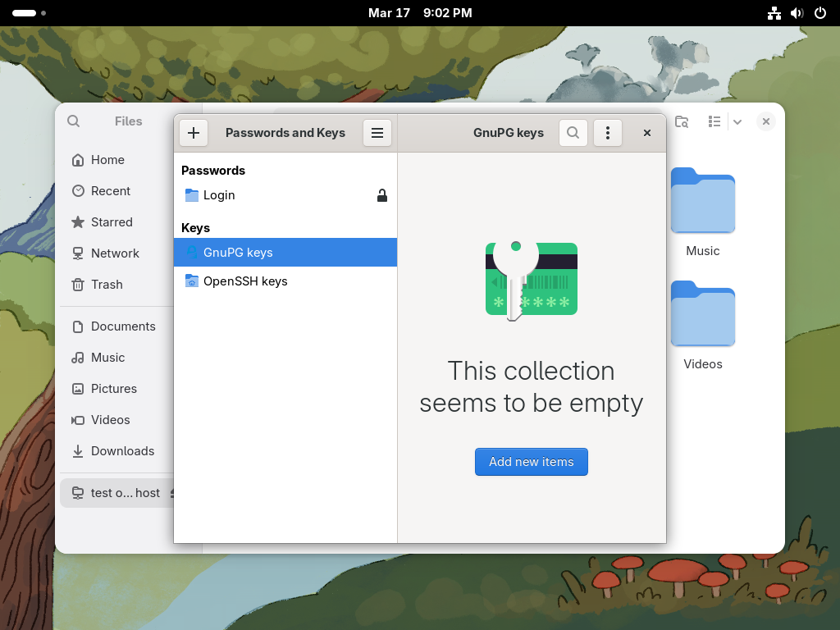The height and width of the screenshot is (630, 840).
Task: Open the three-dot menu in the GnuPG keys header
Action: [x=608, y=133]
